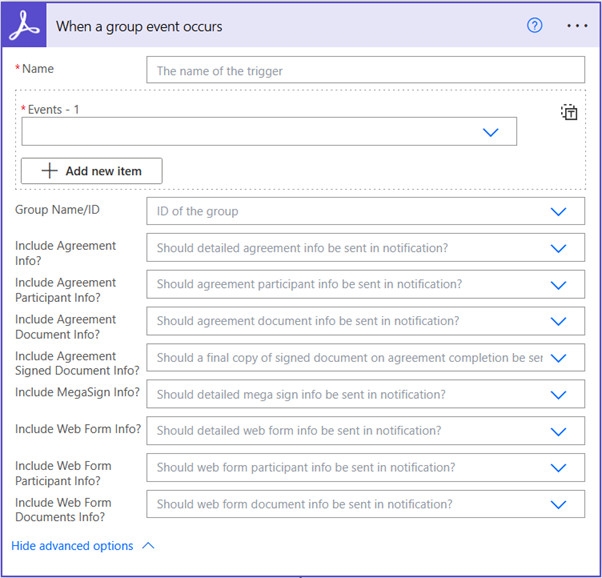Expand the Group Name/ID dropdown
The width and height of the screenshot is (602, 578).
click(558, 211)
